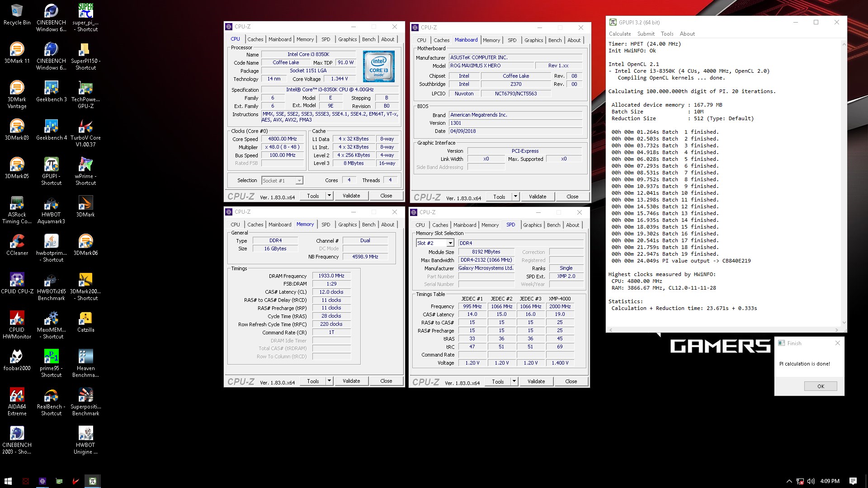Viewport: 868px width, 488px height.
Task: Switch to SPD tab in Memory window
Action: click(x=325, y=225)
